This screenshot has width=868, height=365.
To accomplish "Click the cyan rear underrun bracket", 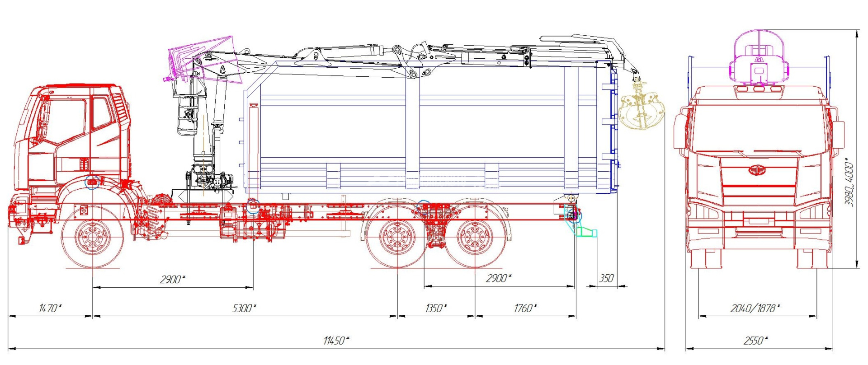I will click(x=586, y=232).
